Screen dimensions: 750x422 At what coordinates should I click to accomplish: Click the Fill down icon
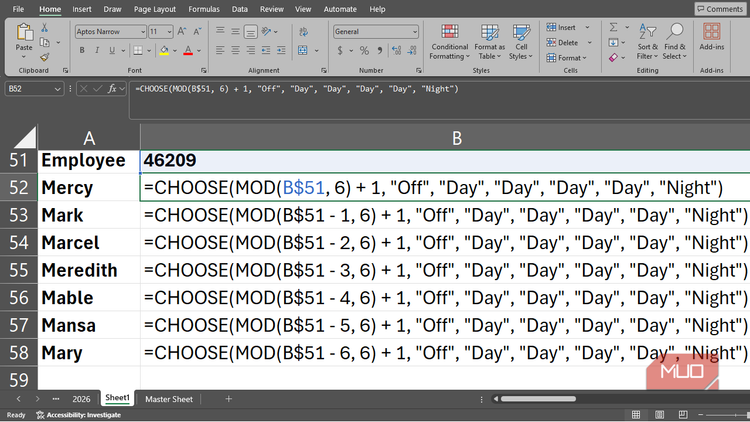[614, 43]
